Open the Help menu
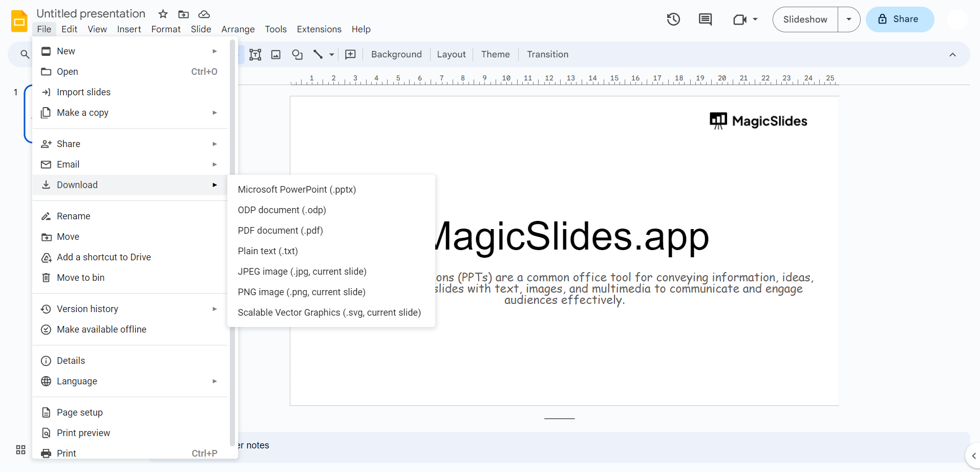980x472 pixels. [x=361, y=29]
